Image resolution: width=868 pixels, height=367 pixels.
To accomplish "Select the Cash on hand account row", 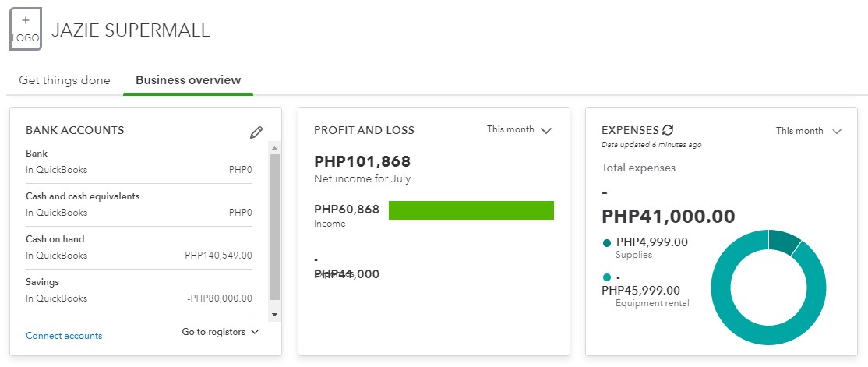I will 139,248.
